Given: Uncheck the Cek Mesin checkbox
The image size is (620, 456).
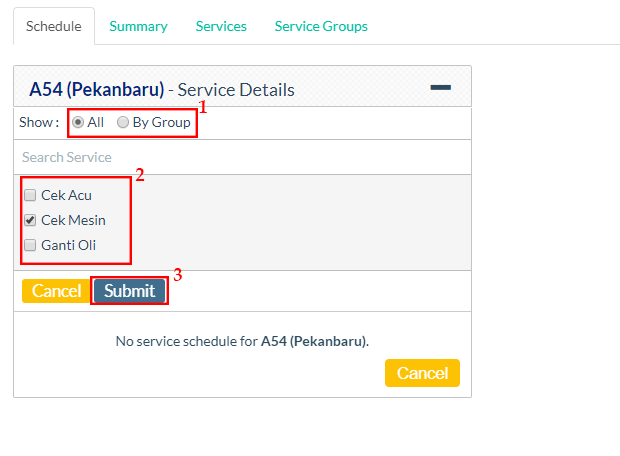Looking at the screenshot, I should point(30,220).
